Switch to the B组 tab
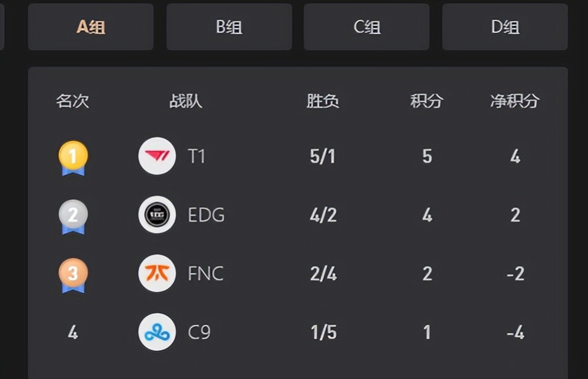The width and height of the screenshot is (588, 379). pos(229,26)
